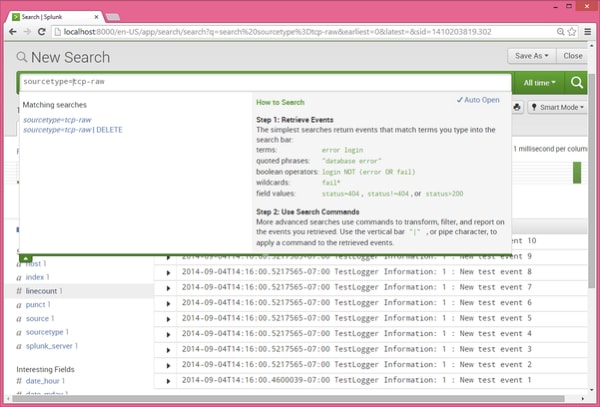Select matching search sourcetype=tcp-raw | DELETE

tap(73, 130)
